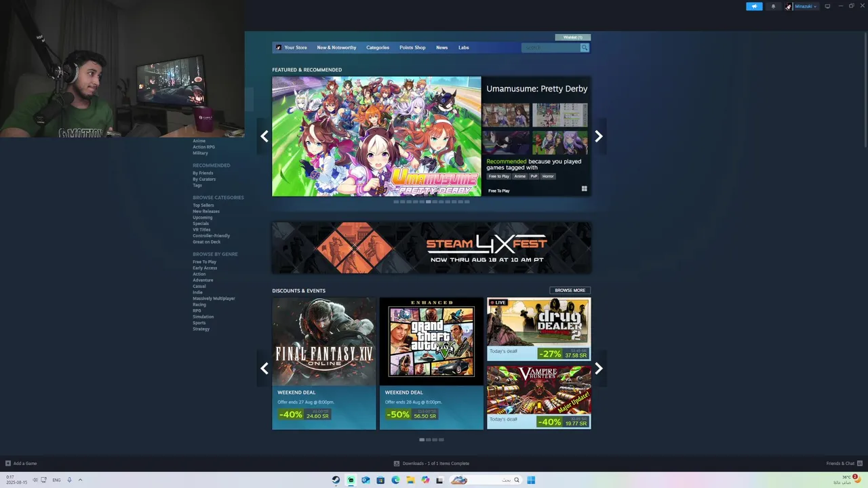Open the Wishlist (1) button
Viewport: 868px width, 488px height.
click(572, 37)
